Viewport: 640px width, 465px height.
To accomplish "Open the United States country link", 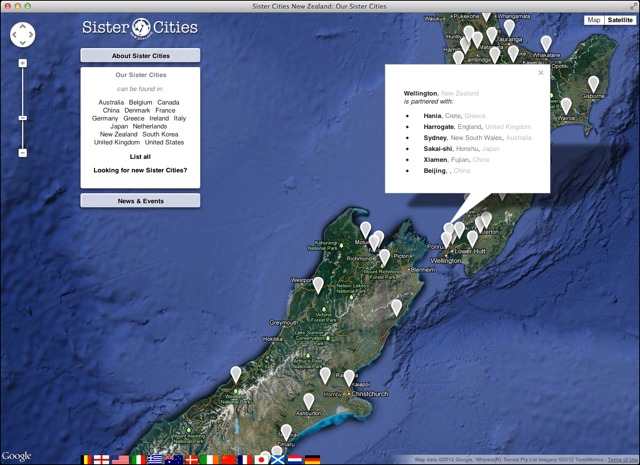I will [164, 142].
